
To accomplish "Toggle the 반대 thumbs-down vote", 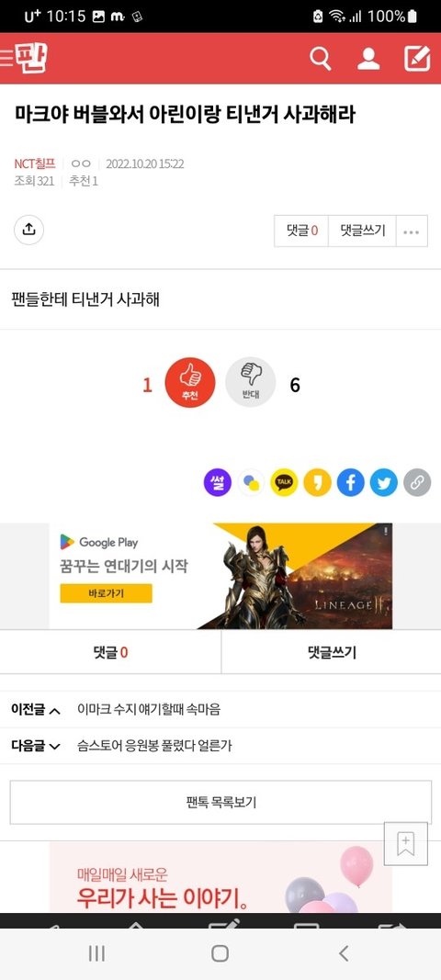I will [250, 382].
